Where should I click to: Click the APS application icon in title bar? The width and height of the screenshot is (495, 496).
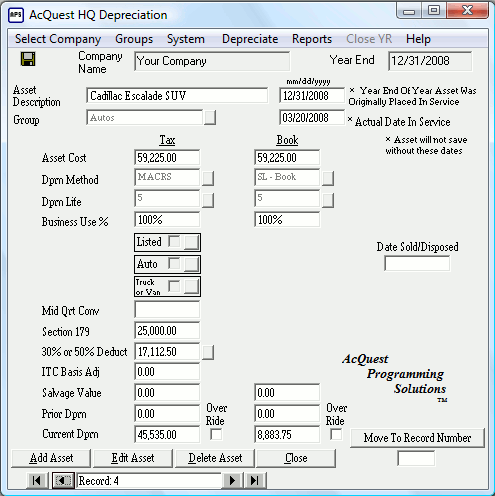pos(16,15)
